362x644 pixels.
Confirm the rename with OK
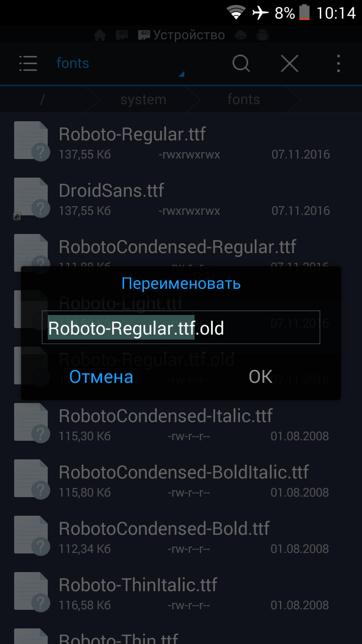click(260, 376)
